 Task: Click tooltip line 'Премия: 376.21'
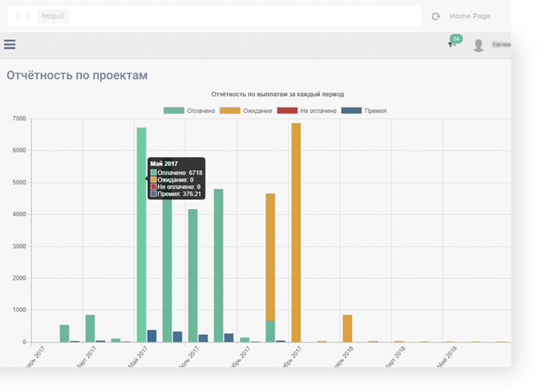176,194
